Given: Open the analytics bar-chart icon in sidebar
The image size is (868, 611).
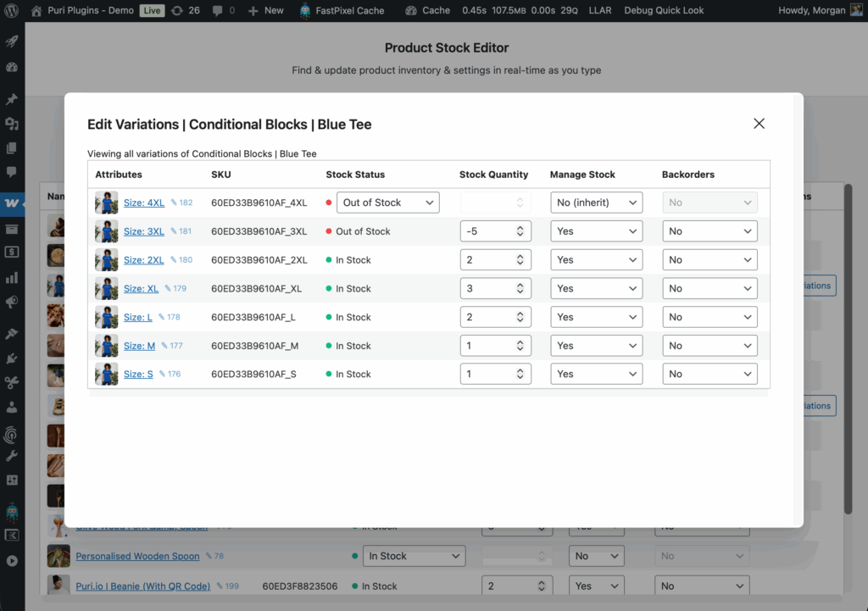Looking at the screenshot, I should (12, 276).
